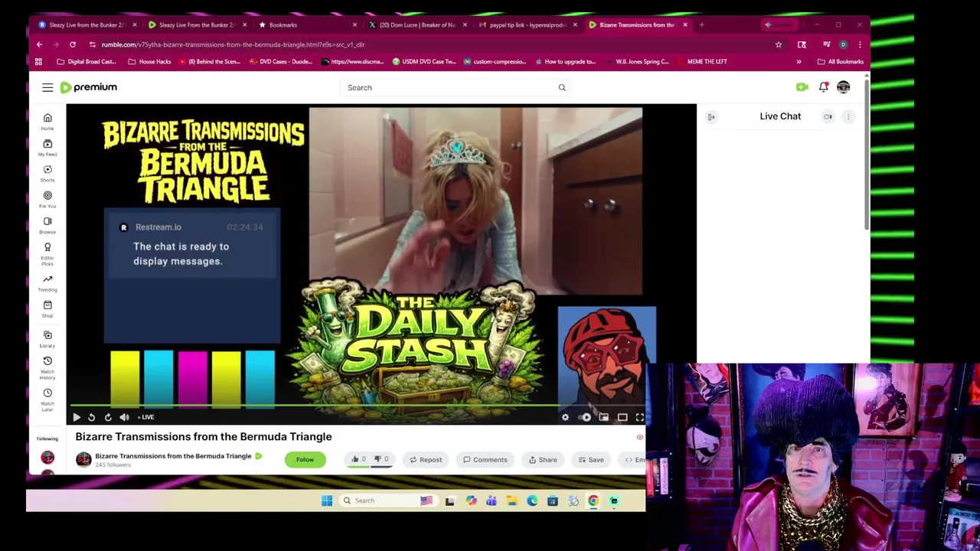
Task: Play the video
Action: pos(77,417)
